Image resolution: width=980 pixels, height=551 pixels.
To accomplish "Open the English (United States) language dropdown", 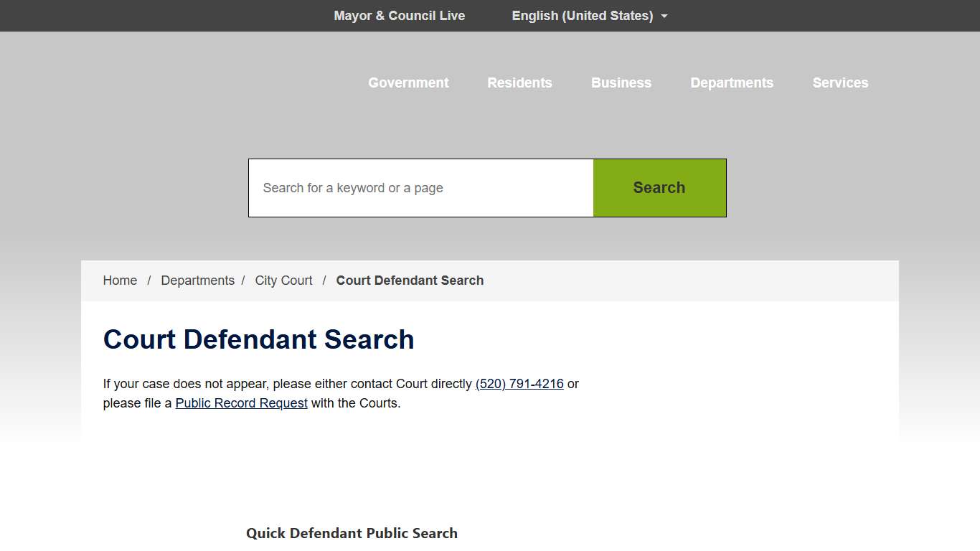I will [x=582, y=15].
